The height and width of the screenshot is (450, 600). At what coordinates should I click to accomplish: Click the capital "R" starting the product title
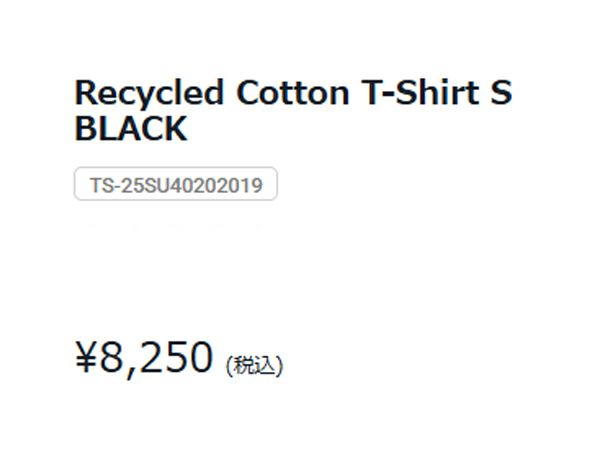[86, 94]
